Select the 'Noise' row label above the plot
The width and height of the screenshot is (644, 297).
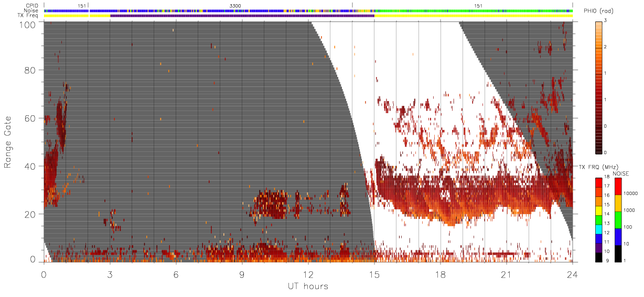coord(32,10)
